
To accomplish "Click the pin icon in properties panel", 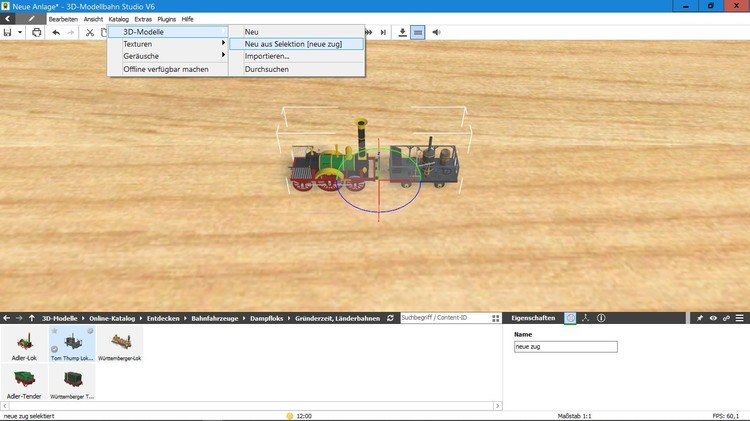I will (x=700, y=318).
